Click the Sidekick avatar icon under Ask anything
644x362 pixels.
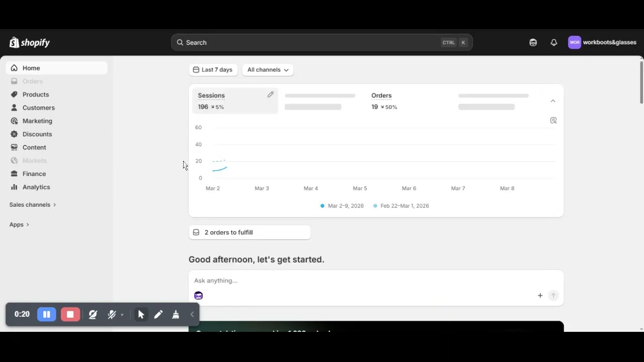pos(198,296)
